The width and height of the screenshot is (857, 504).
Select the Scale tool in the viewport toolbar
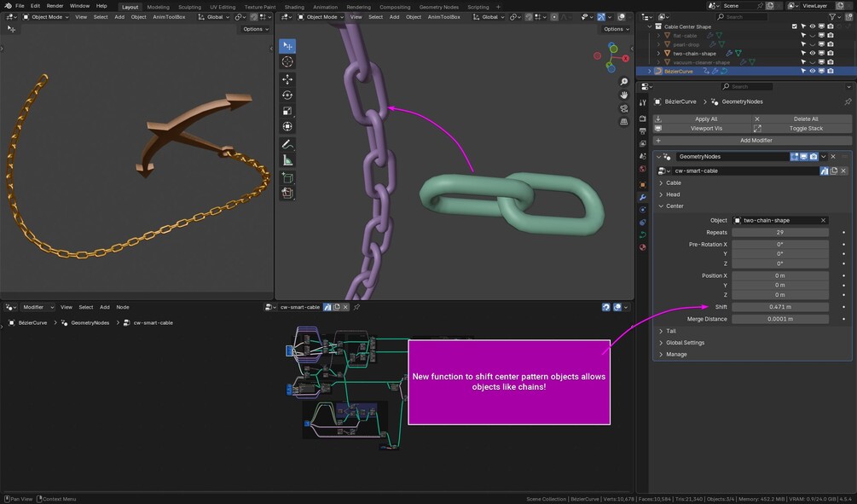[287, 111]
